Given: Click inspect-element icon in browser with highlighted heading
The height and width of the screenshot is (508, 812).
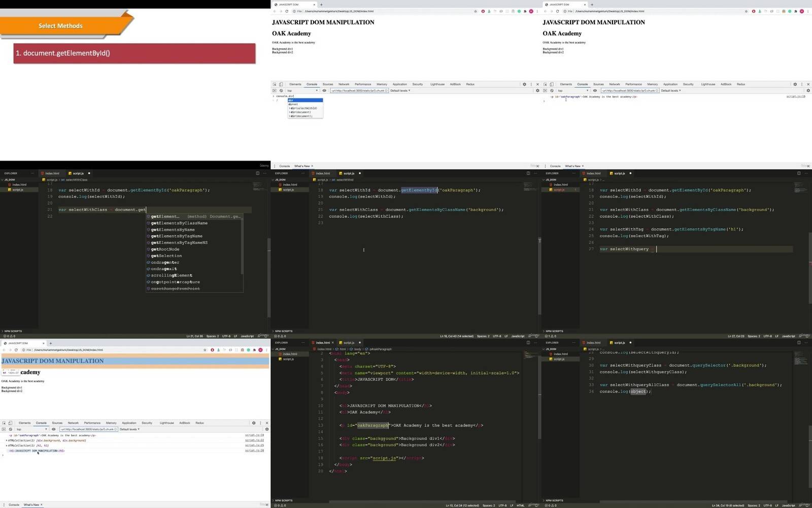Looking at the screenshot, I should (x=4, y=423).
